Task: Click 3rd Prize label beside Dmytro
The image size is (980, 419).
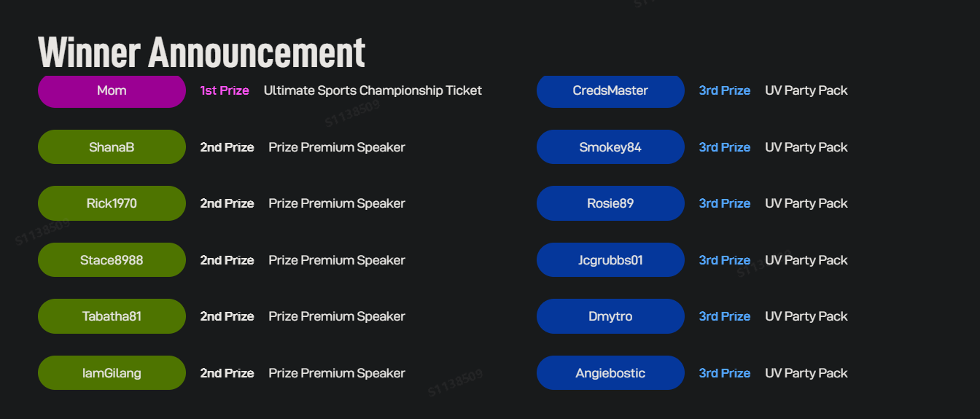Action: pos(725,316)
